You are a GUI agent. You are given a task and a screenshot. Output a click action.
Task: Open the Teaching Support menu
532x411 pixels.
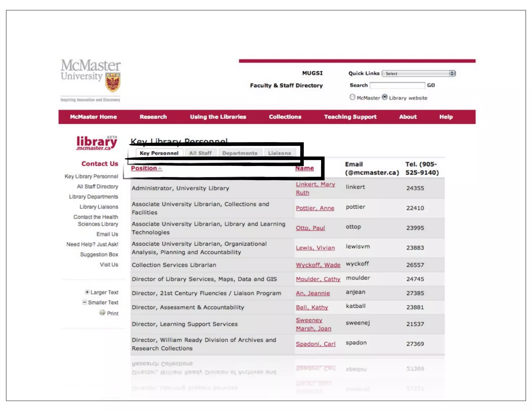point(350,117)
